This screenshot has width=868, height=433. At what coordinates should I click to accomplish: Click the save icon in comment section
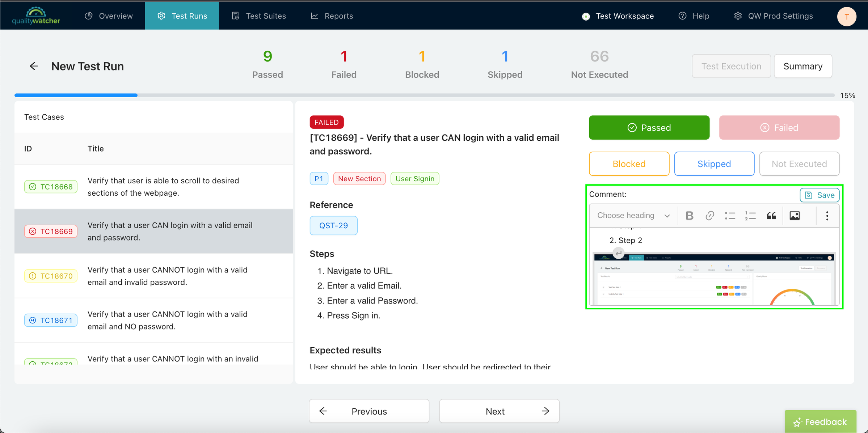click(809, 195)
